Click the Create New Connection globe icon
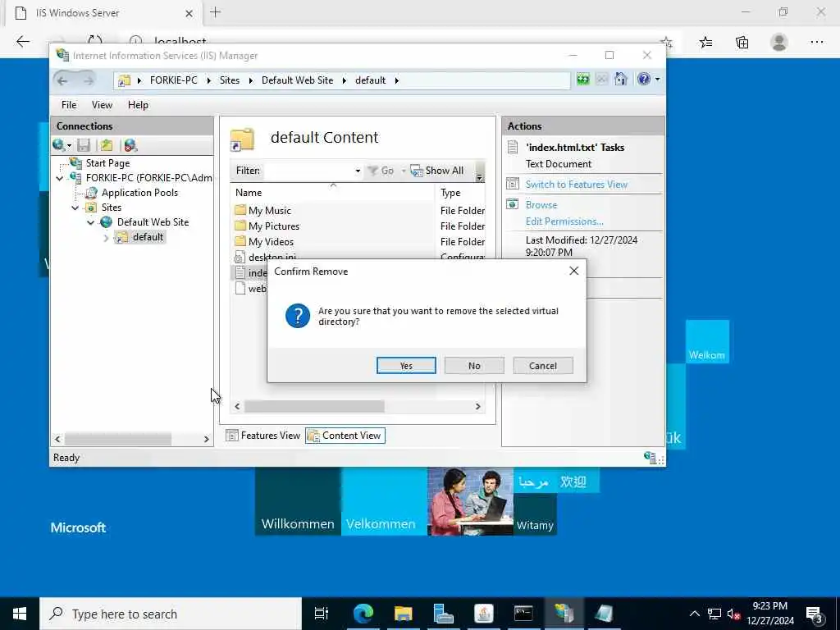 59,145
